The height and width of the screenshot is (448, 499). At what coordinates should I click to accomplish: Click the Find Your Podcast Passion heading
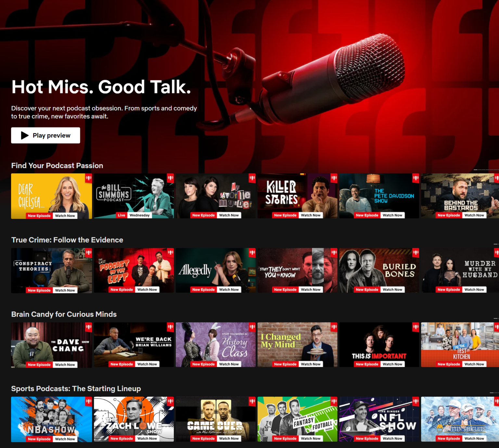click(57, 165)
